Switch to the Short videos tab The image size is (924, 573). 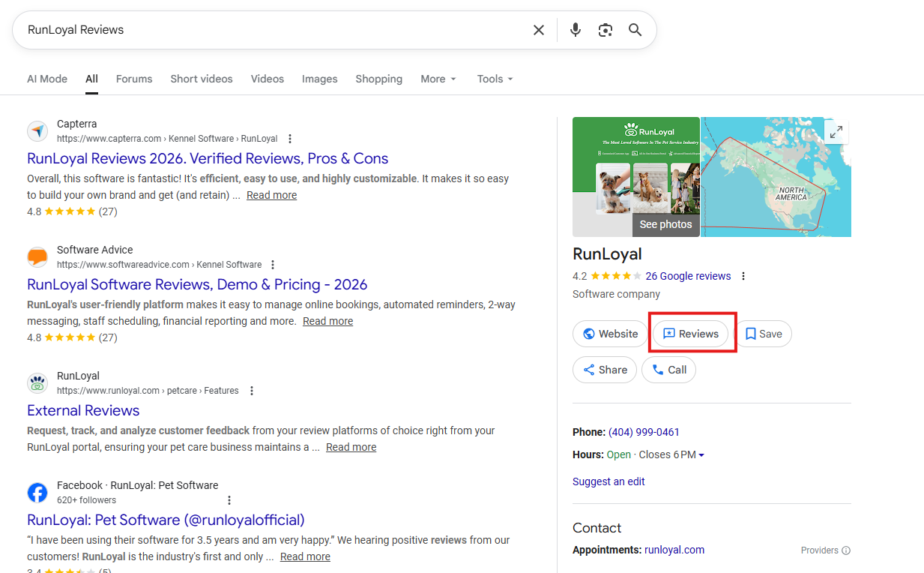pos(202,79)
